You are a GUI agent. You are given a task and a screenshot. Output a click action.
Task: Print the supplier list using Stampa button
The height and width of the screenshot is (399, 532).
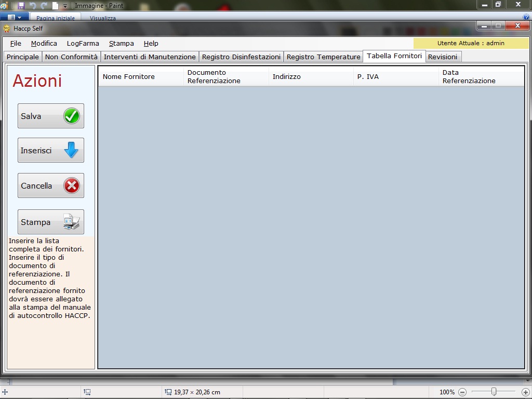(50, 222)
